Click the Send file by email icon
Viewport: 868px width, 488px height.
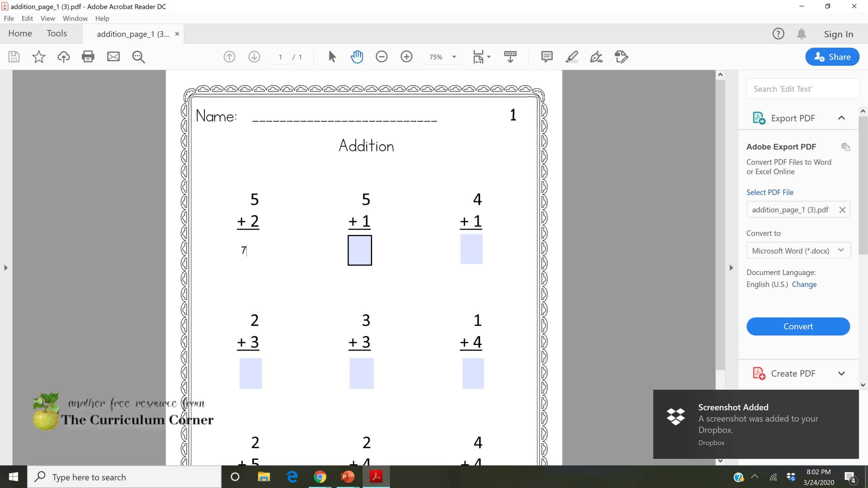(x=113, y=57)
